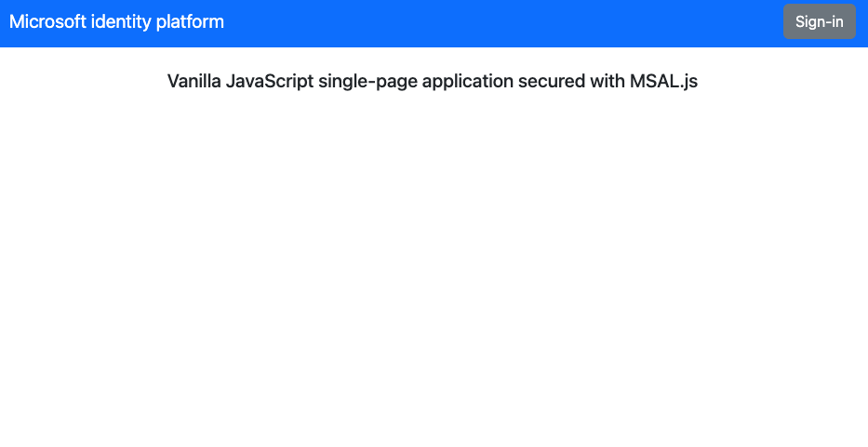Click the word "platform" in navbar brand

tap(190, 21)
